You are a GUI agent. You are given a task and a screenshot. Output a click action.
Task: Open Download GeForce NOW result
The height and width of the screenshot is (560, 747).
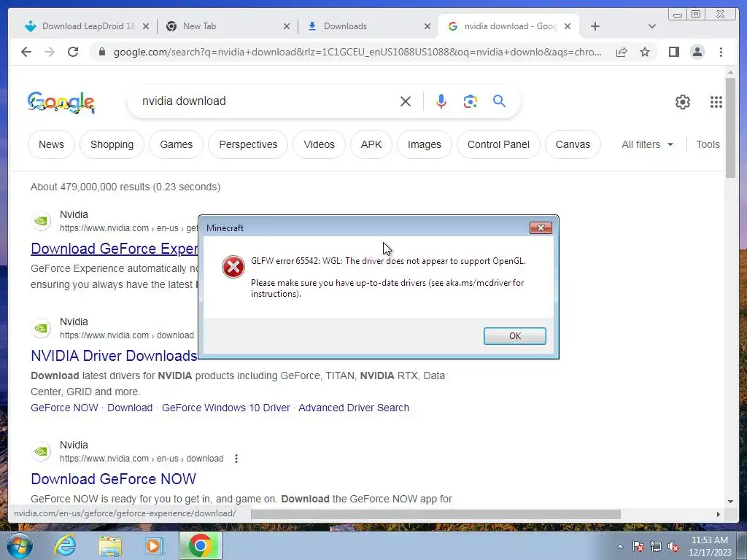113,478
